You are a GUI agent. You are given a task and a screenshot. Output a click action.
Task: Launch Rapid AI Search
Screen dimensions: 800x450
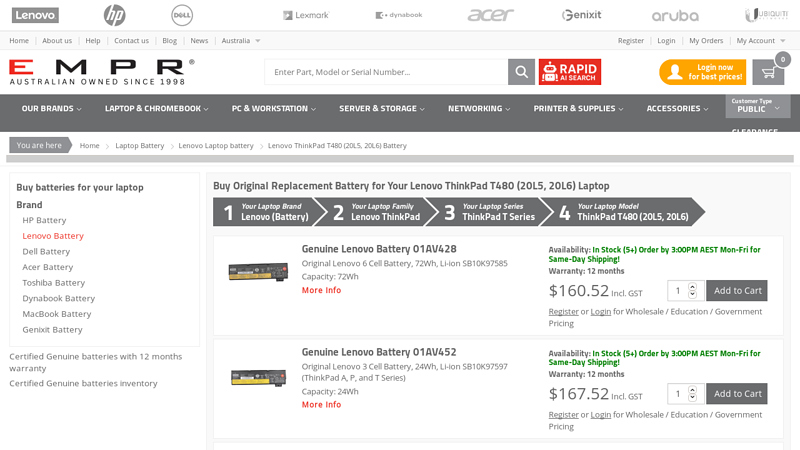(569, 72)
